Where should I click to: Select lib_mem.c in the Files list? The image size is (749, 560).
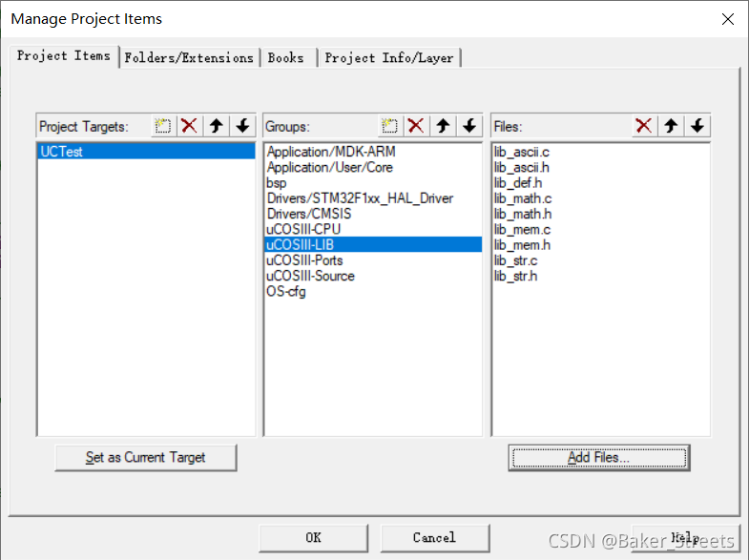(522, 230)
